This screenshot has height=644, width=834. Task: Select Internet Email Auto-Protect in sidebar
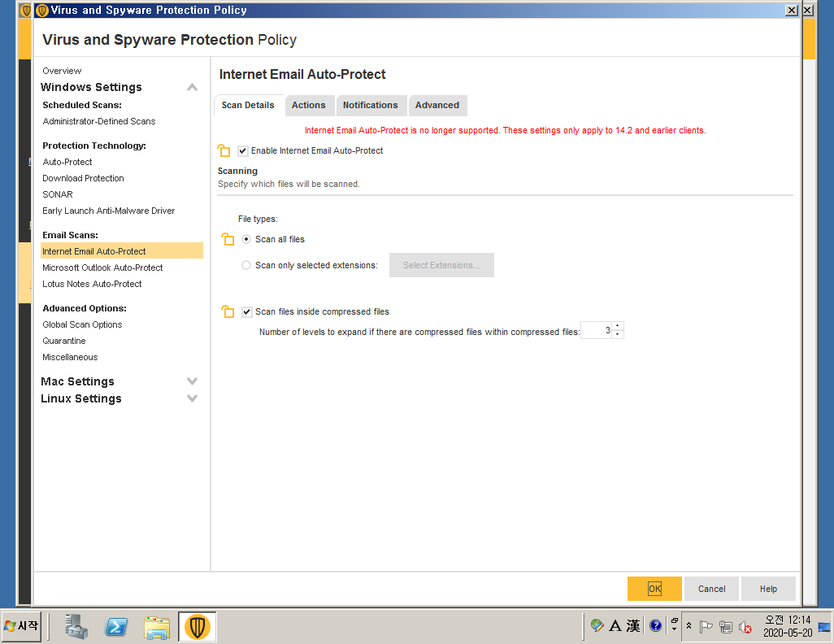(x=122, y=250)
